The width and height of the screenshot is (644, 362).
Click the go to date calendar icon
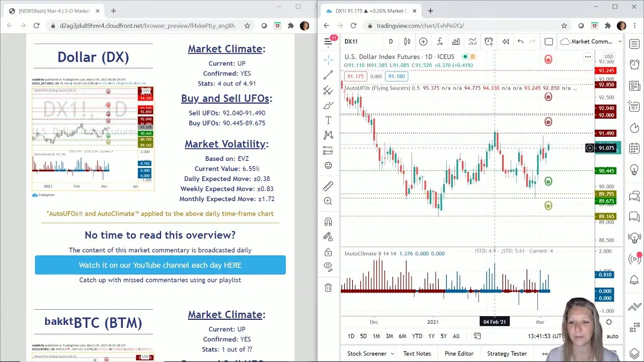point(477,336)
